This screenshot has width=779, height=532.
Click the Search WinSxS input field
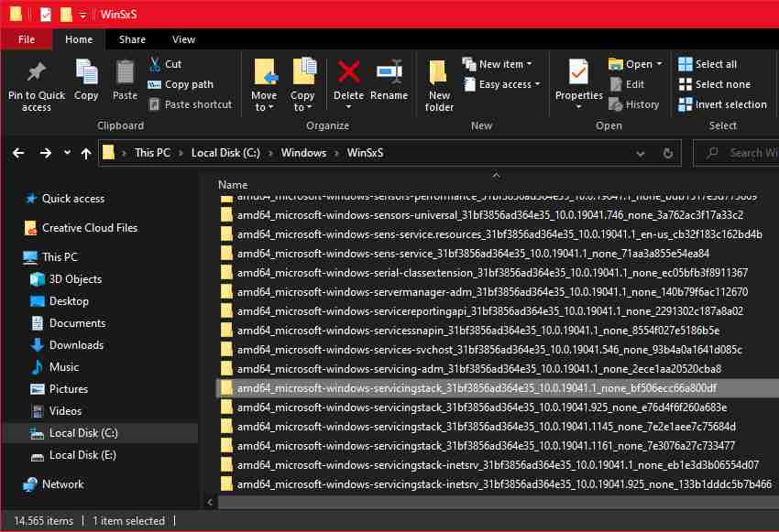click(736, 153)
